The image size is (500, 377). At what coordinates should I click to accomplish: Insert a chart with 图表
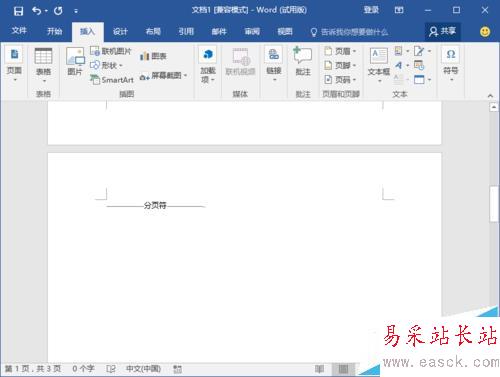pyautogui.click(x=153, y=56)
